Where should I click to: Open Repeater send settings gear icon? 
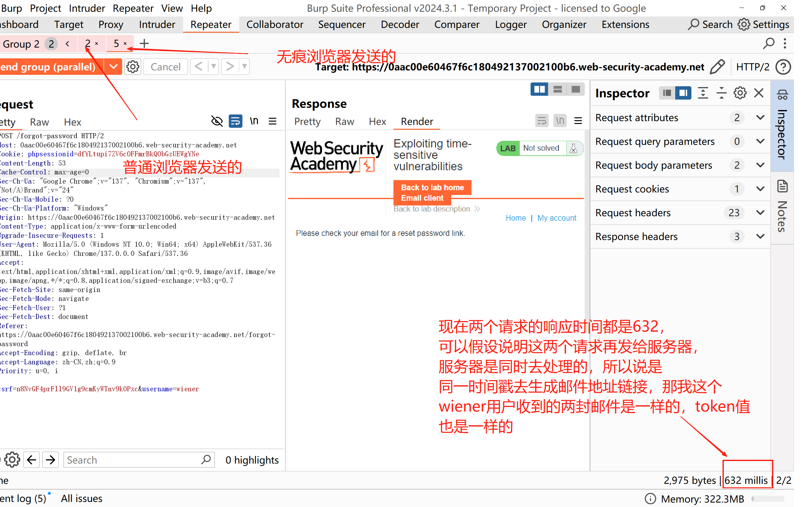[133, 67]
